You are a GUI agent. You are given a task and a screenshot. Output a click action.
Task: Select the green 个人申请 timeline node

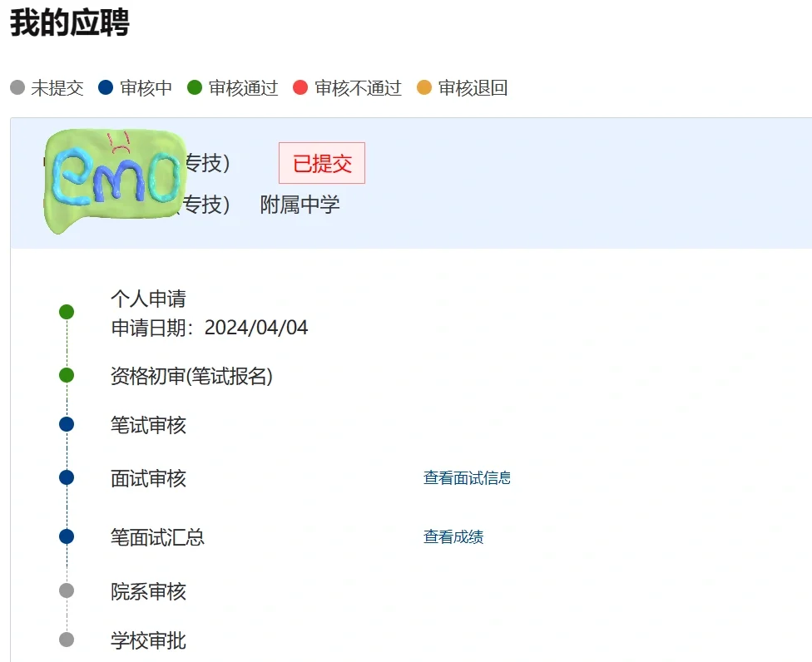pos(67,312)
